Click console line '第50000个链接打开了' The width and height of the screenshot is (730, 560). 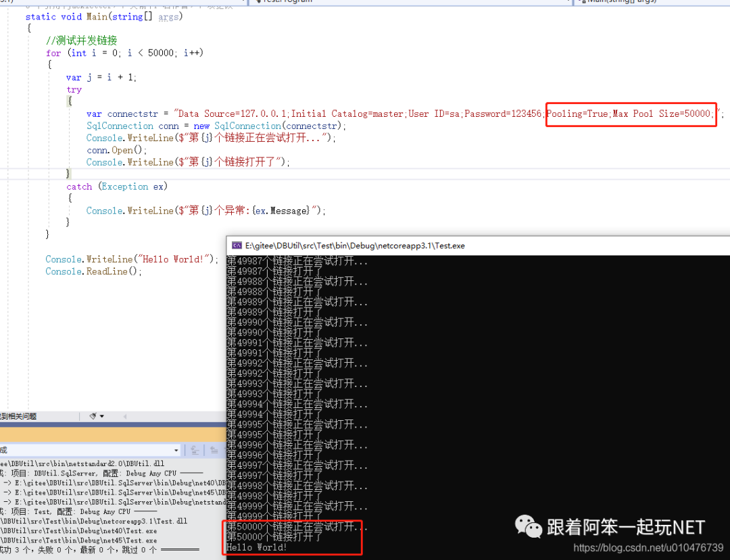tap(274, 537)
